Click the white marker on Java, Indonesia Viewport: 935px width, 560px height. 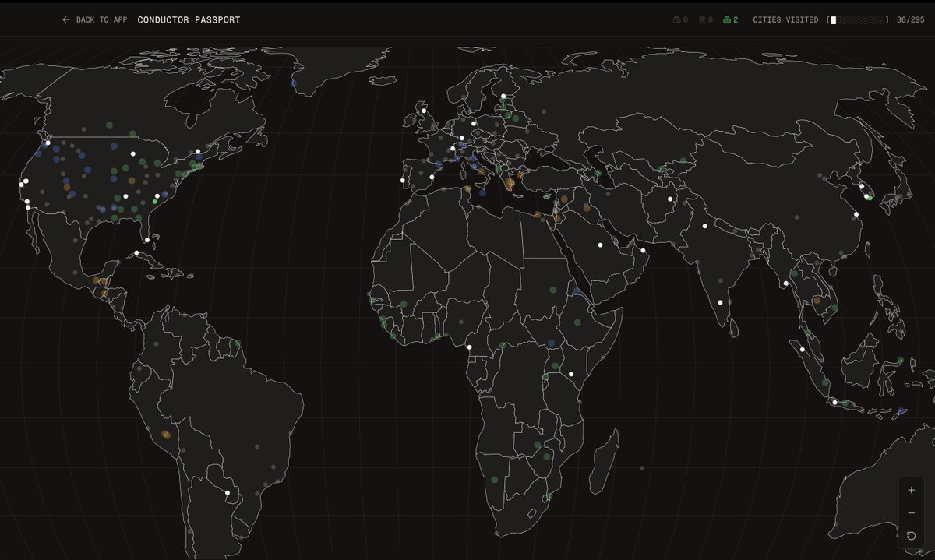834,403
